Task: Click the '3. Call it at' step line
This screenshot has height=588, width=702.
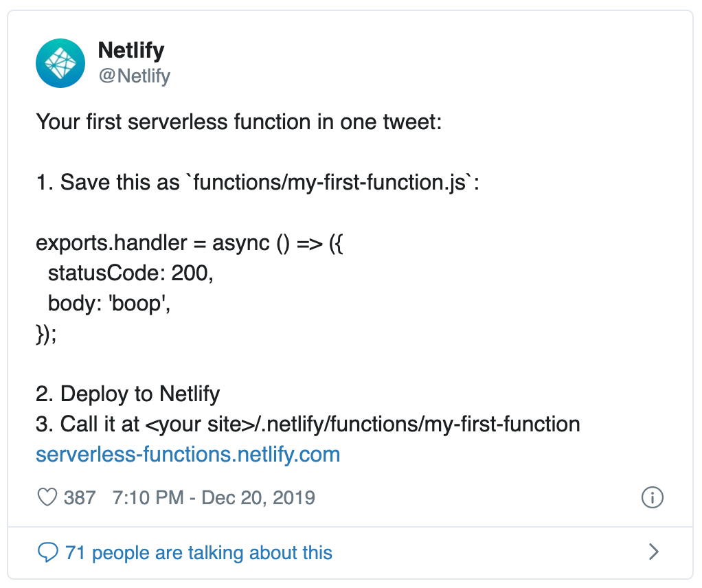Action: pyautogui.click(x=308, y=424)
